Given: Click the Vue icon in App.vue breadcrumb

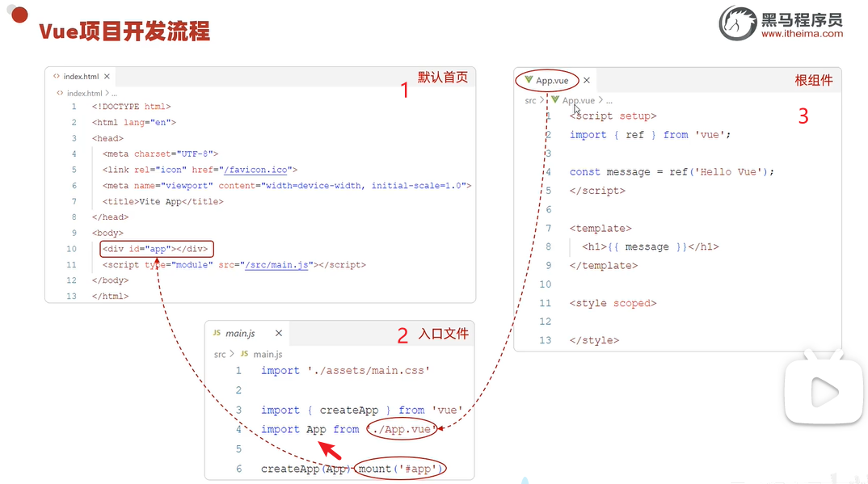Looking at the screenshot, I should (x=555, y=99).
